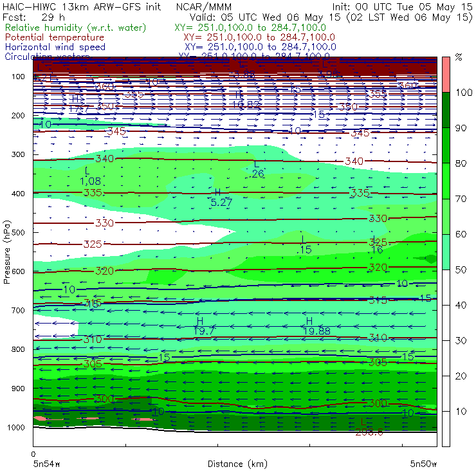Click the 500 tick on the pressure axis

coord(18,232)
